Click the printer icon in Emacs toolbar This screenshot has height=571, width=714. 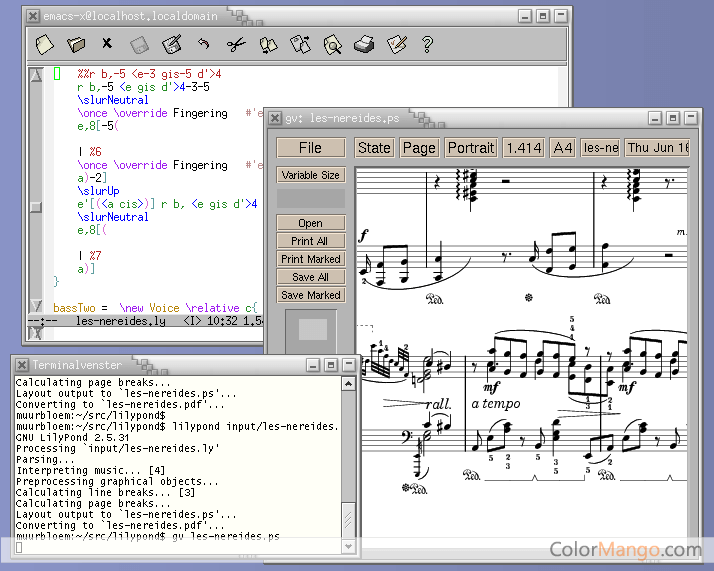[364, 45]
